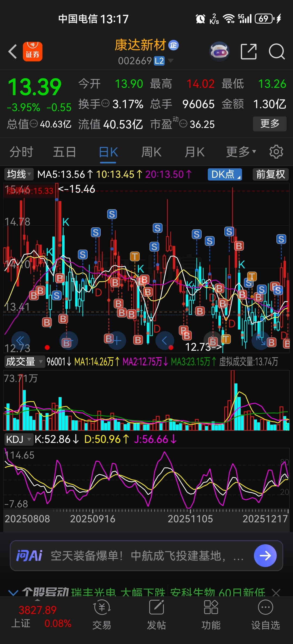This screenshot has height=644, width=293.
Task: Open 安科生物 60日新低 news link
Action: click(218, 592)
